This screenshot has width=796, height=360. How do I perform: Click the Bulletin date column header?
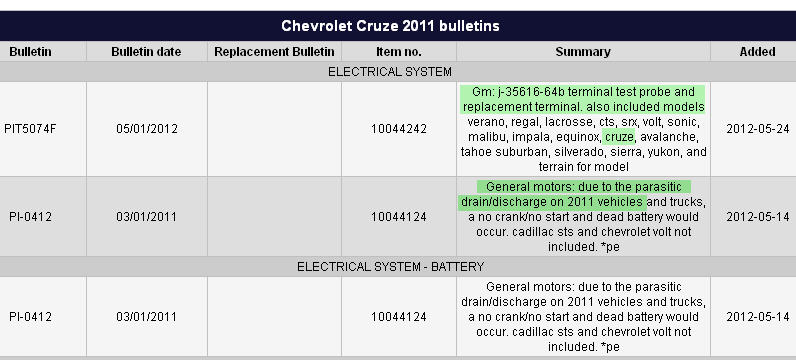coord(146,52)
